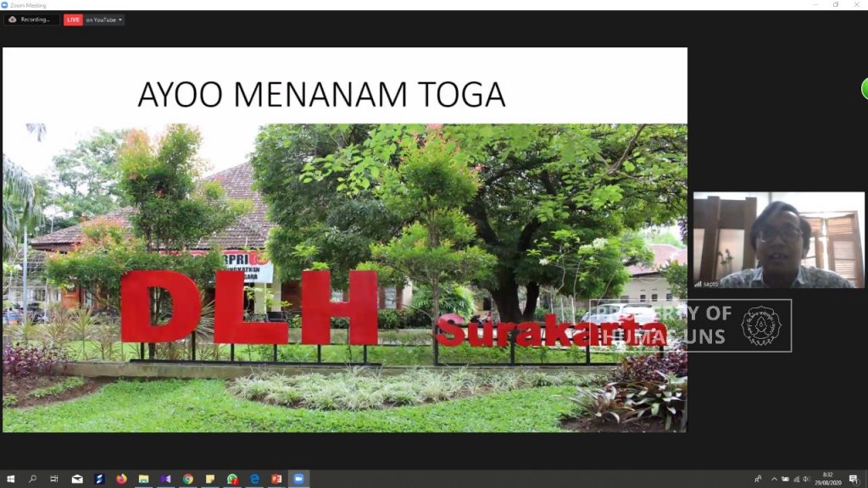Image resolution: width=868 pixels, height=488 pixels.
Task: Open the People icon in system tray
Action: [x=758, y=480]
